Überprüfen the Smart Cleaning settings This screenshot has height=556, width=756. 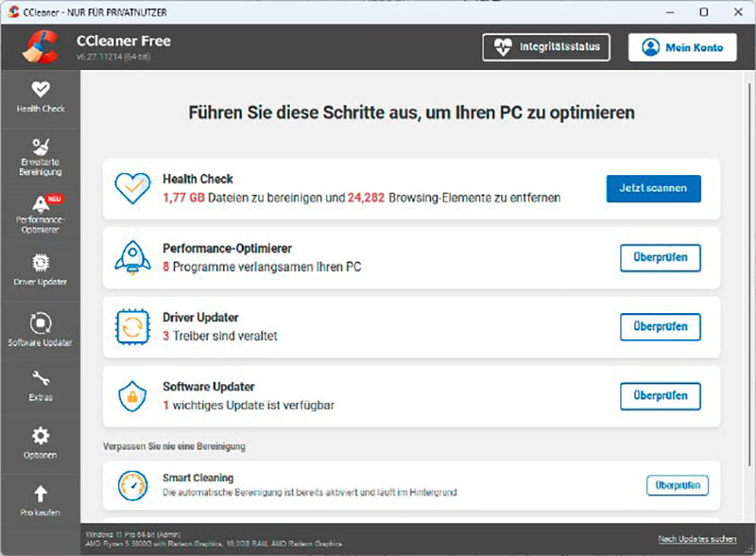click(679, 485)
